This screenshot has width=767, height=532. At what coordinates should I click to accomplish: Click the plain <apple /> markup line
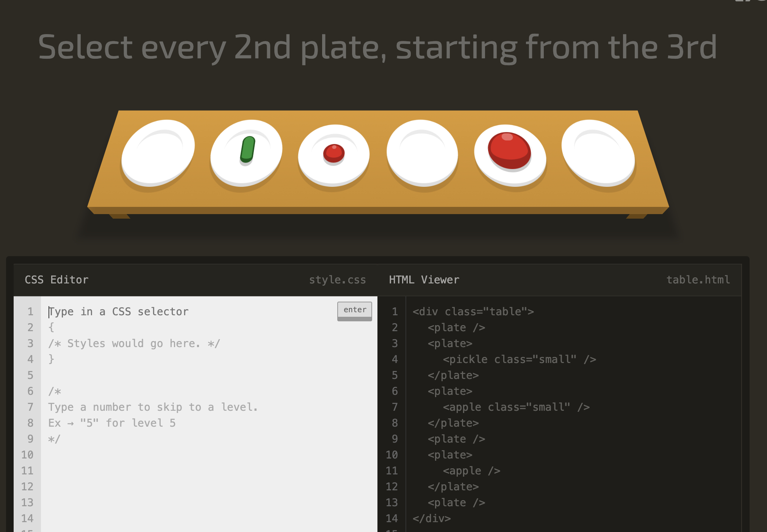tap(471, 471)
